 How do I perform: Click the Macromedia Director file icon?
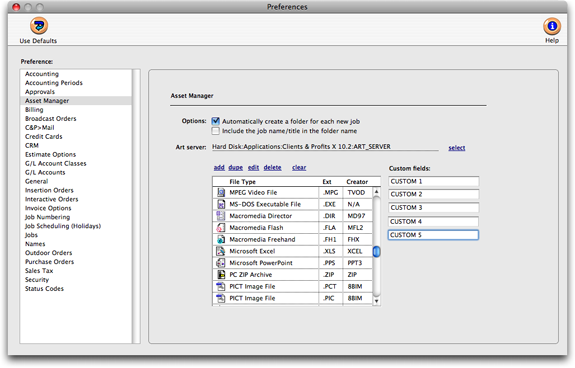[x=221, y=216]
